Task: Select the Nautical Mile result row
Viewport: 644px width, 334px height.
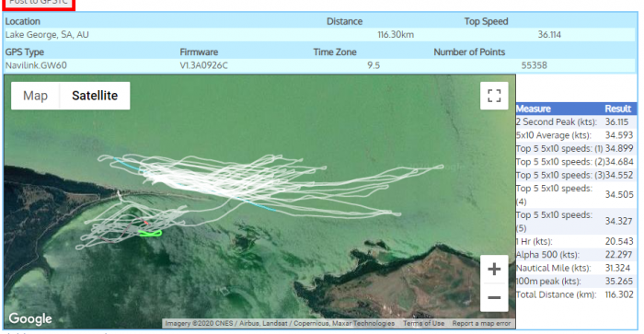Action: [576, 268]
